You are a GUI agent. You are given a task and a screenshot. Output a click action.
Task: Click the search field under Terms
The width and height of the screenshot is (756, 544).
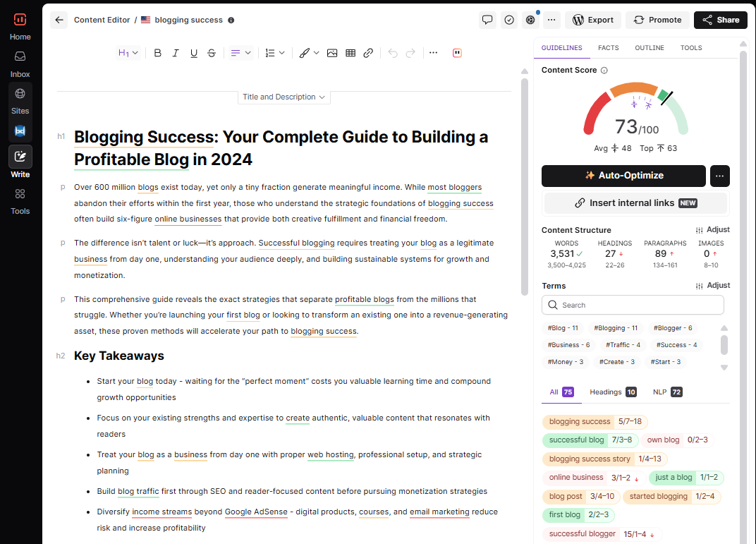(633, 305)
